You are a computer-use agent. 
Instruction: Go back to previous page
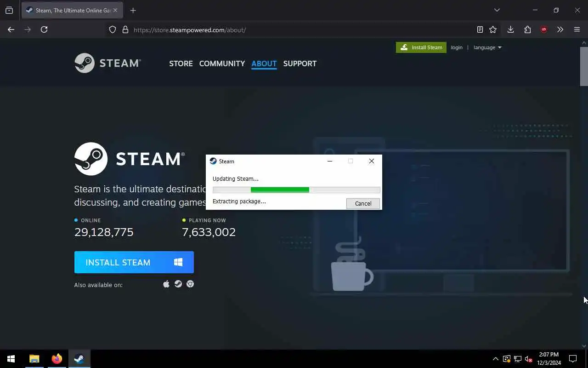click(x=11, y=29)
